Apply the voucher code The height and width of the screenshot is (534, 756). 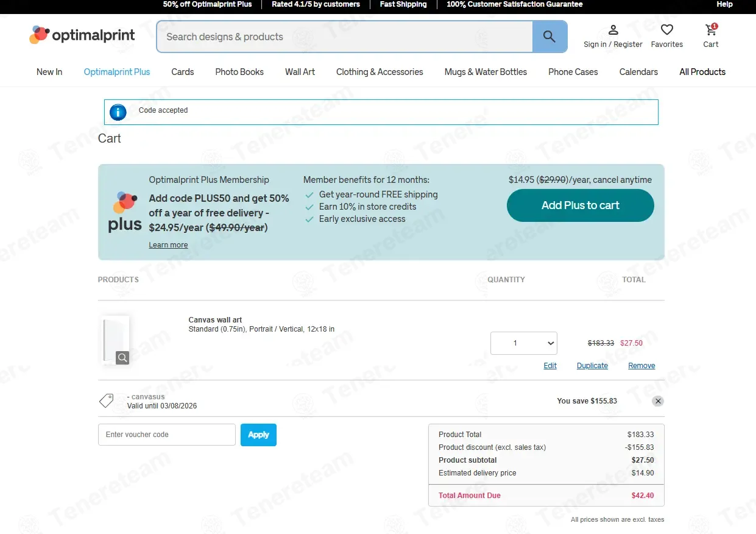tap(258, 435)
